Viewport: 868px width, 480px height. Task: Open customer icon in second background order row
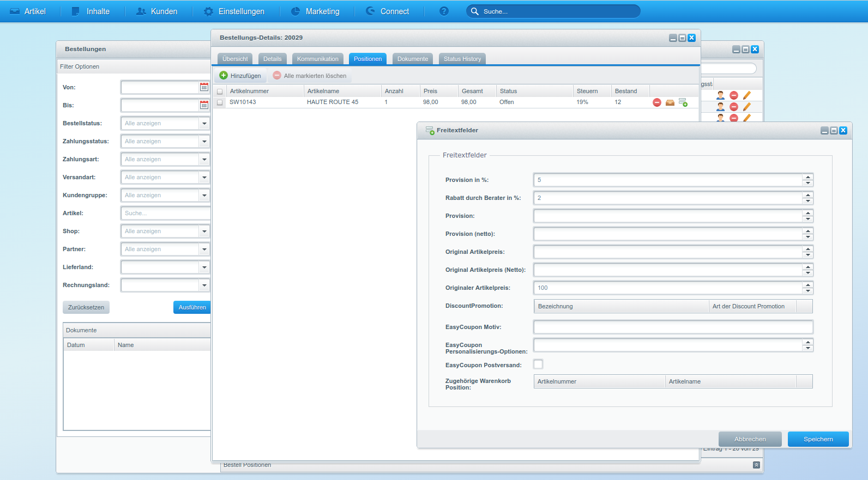[x=721, y=107]
